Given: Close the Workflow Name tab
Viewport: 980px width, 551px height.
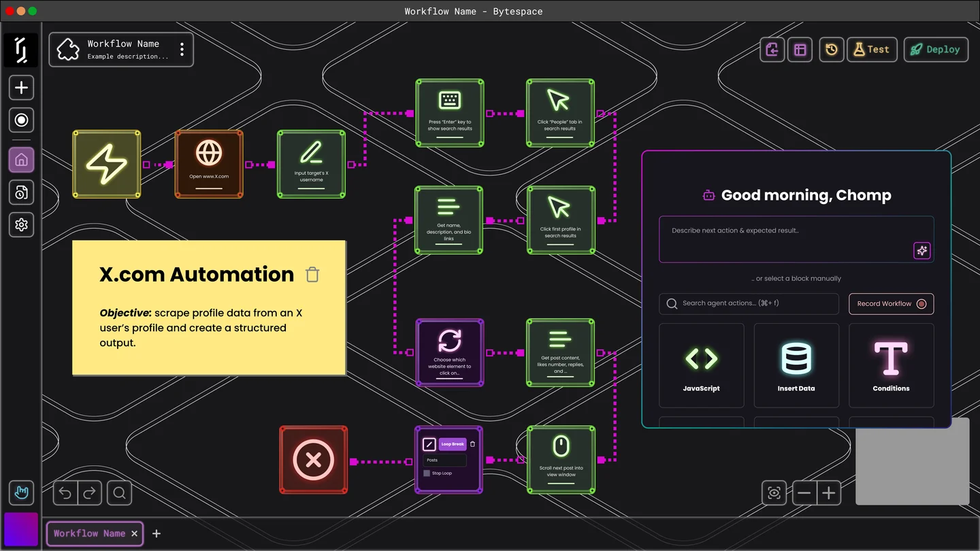Looking at the screenshot, I should pyautogui.click(x=134, y=533).
